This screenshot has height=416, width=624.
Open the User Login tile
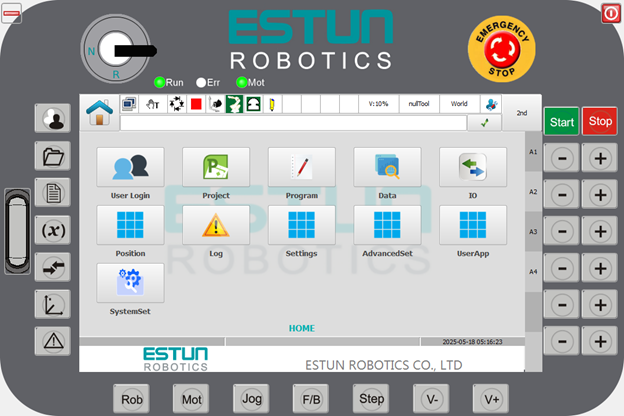(130, 167)
